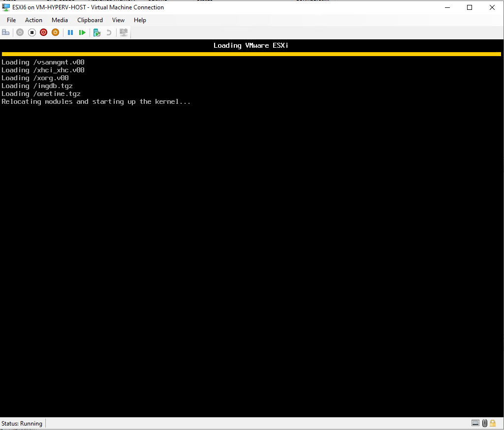Click the 'Loading VMware ESXi' heading
The width and height of the screenshot is (504, 430).
click(251, 46)
